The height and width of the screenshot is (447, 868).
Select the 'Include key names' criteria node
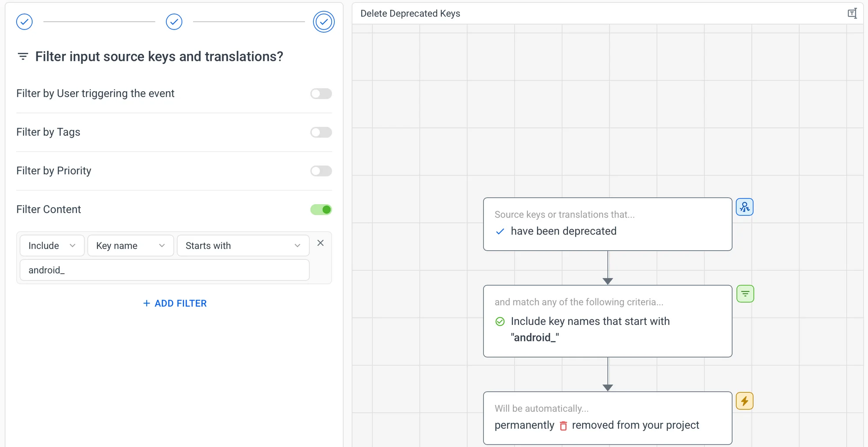tap(608, 321)
